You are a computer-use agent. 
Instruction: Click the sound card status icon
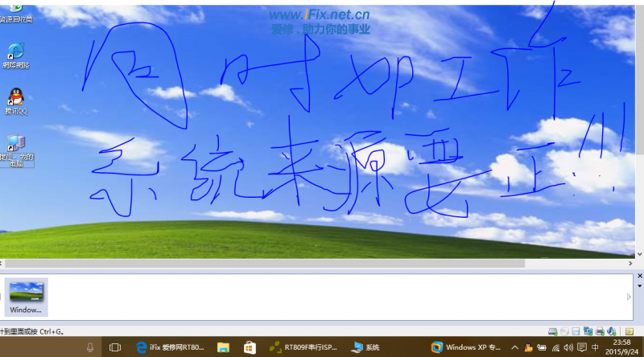pos(612,331)
